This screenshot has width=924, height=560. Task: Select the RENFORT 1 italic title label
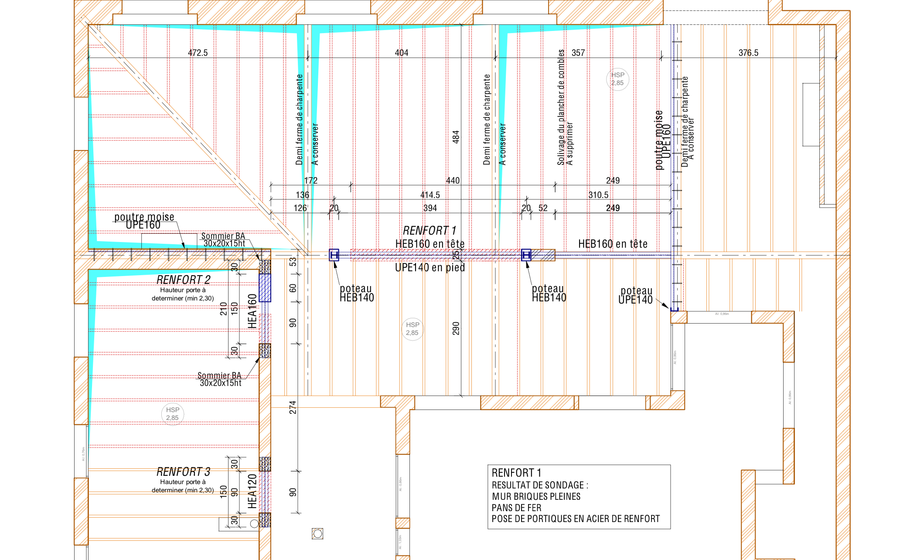point(429,230)
